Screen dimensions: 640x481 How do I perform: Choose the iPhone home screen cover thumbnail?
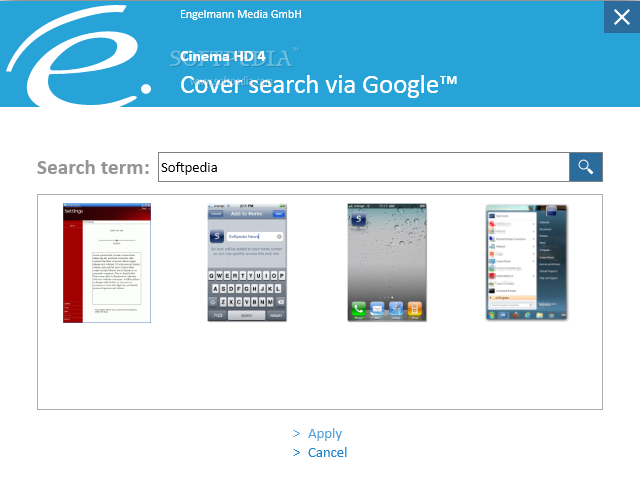tap(387, 263)
